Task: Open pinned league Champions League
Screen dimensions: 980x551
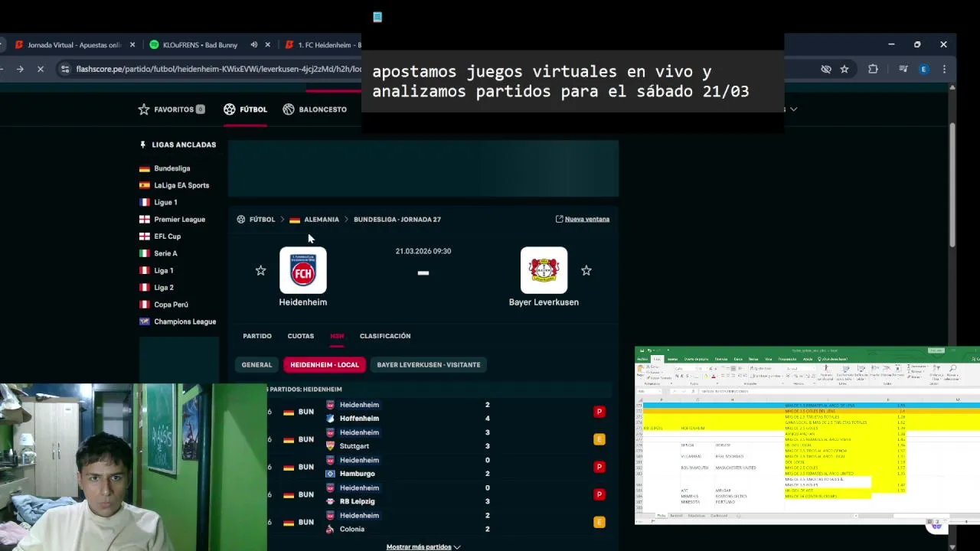Action: tap(185, 321)
